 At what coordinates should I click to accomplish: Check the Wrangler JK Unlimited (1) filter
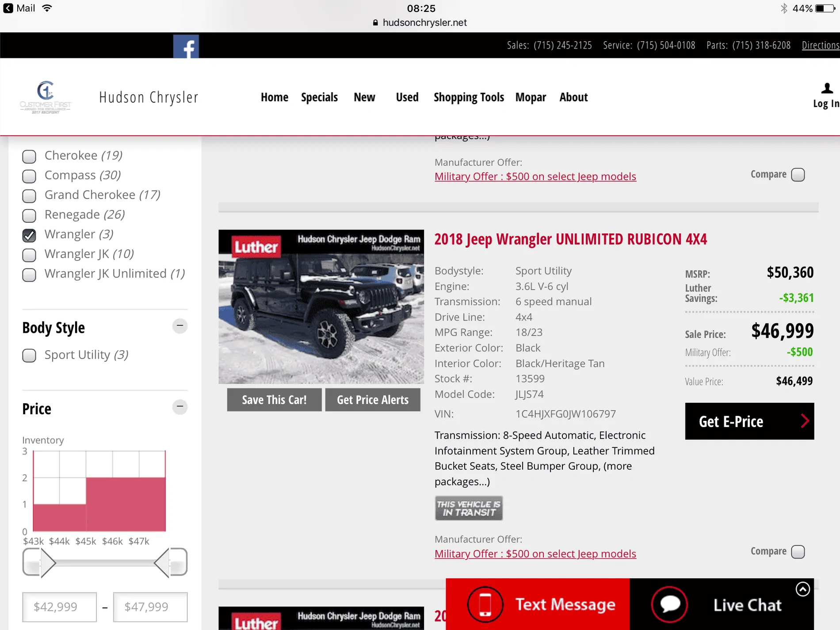[29, 275]
